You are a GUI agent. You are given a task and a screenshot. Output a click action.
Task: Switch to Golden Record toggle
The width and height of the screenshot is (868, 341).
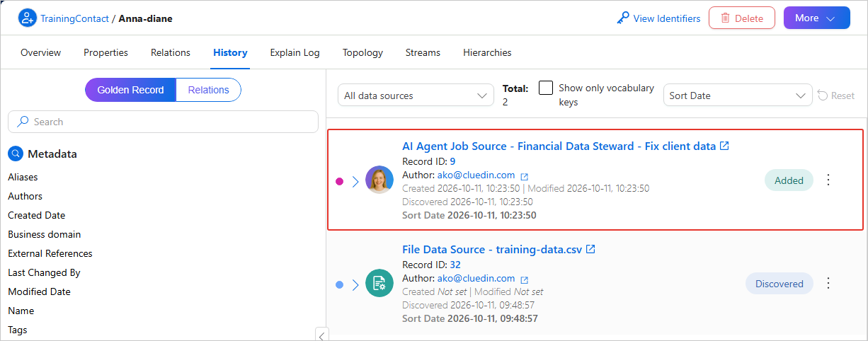(130, 90)
